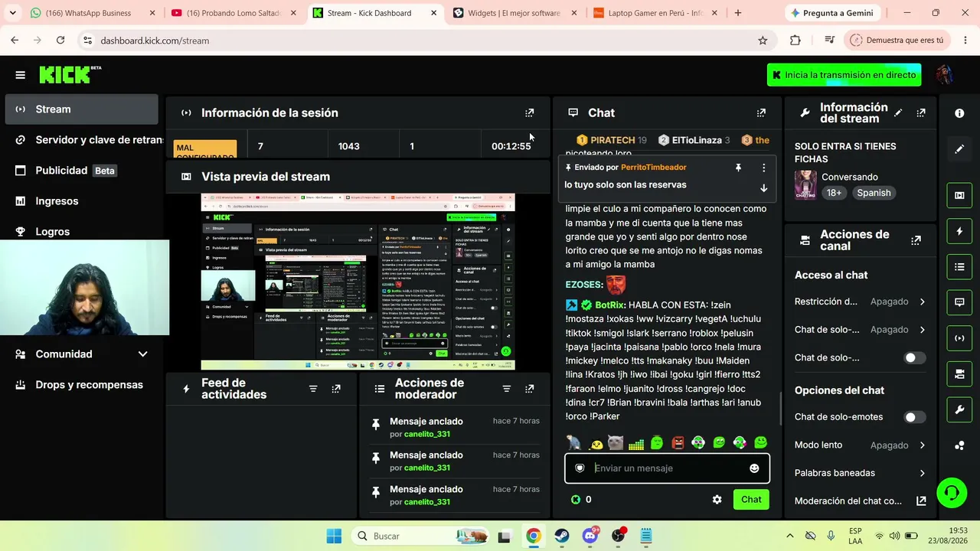Open the Chrome extensions puzzle icon
Screen dimensions: 980x551
[795, 41]
